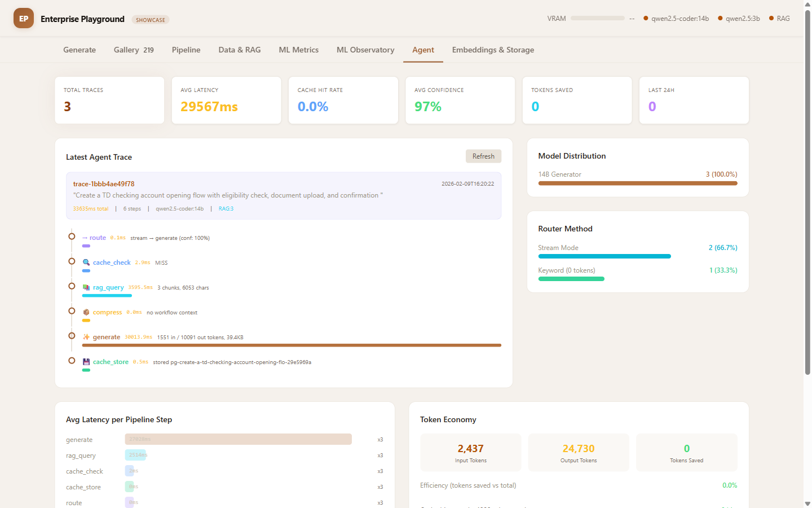
Task: Click the VRAM usage bar
Action: [x=597, y=19]
